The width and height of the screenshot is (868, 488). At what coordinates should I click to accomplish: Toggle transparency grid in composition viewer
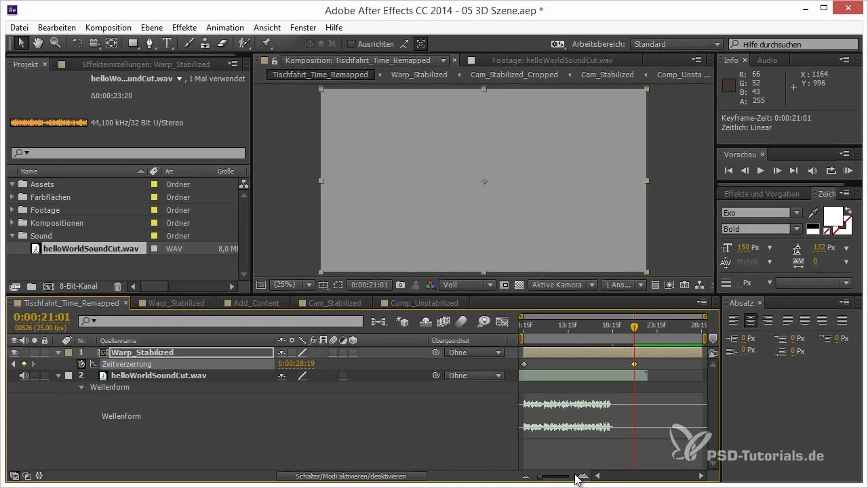519,285
